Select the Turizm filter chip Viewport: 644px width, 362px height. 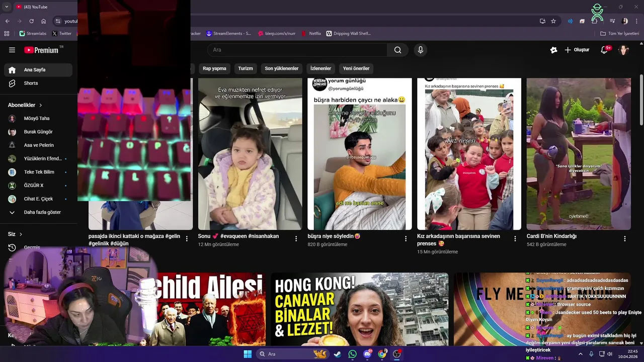[x=246, y=68]
